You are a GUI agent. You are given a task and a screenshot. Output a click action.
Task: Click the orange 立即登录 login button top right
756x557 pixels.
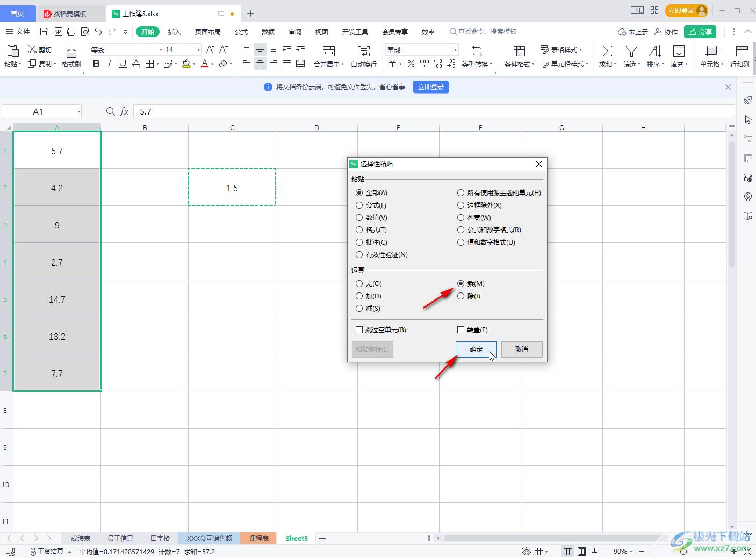687,11
